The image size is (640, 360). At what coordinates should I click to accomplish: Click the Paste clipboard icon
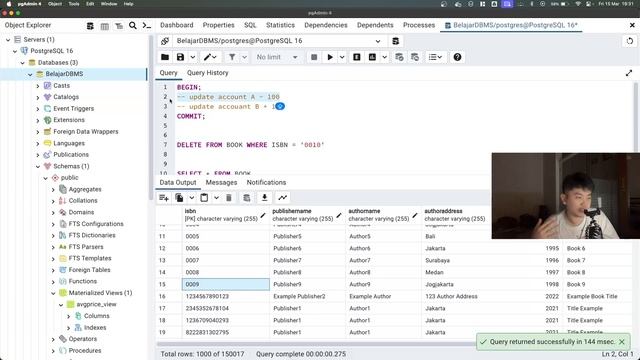(204, 198)
